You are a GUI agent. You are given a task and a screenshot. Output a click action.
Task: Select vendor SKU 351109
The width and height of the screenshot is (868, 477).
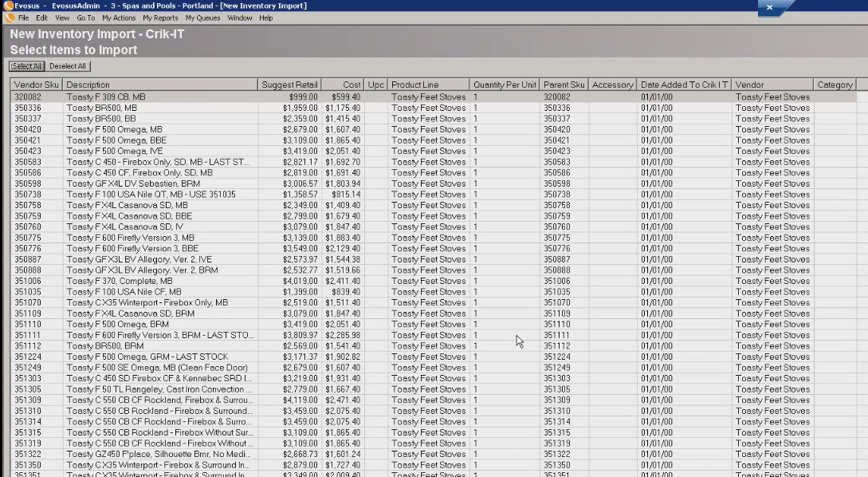pos(28,313)
